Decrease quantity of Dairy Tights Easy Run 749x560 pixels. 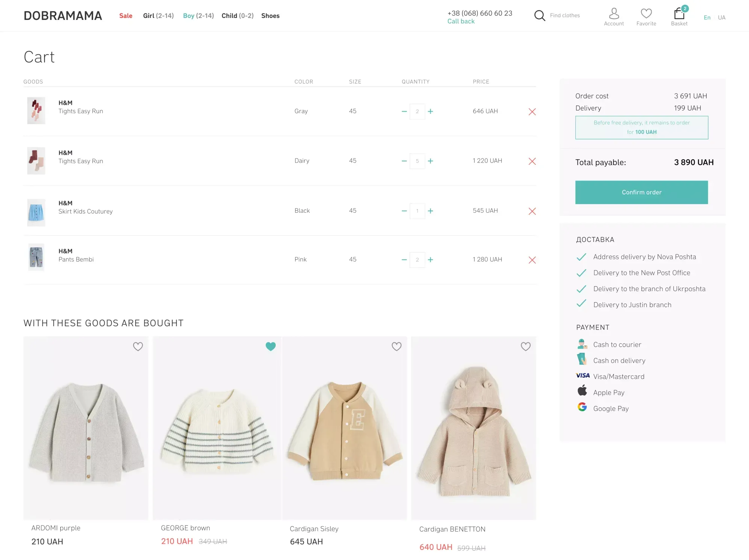point(404,161)
